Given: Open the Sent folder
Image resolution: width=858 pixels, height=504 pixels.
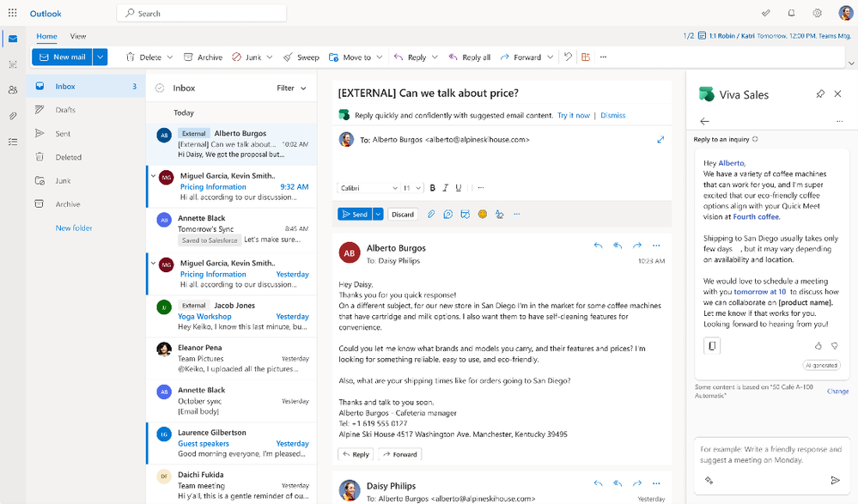Looking at the screenshot, I should pyautogui.click(x=86, y=134).
